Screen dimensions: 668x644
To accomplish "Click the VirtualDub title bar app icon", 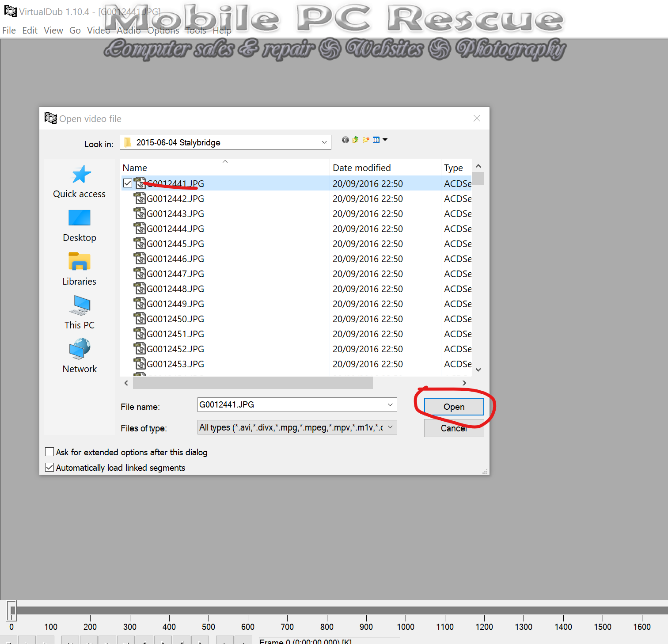I will [10, 11].
